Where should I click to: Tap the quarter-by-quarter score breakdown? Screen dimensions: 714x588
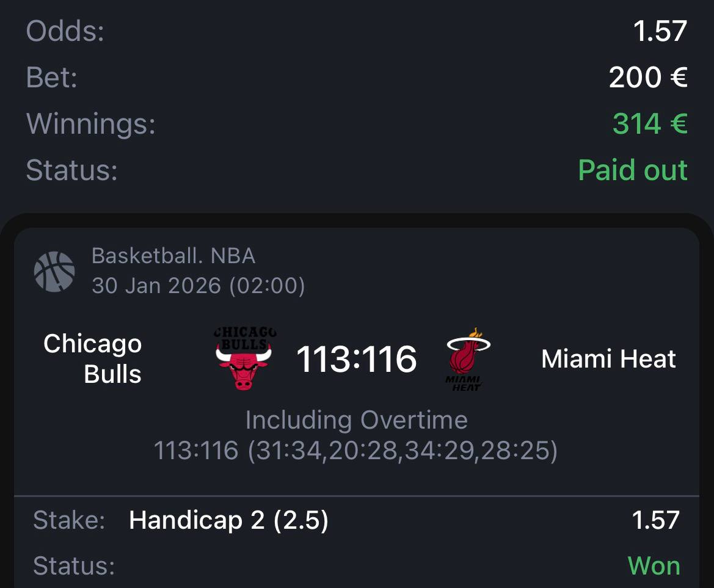click(355, 451)
